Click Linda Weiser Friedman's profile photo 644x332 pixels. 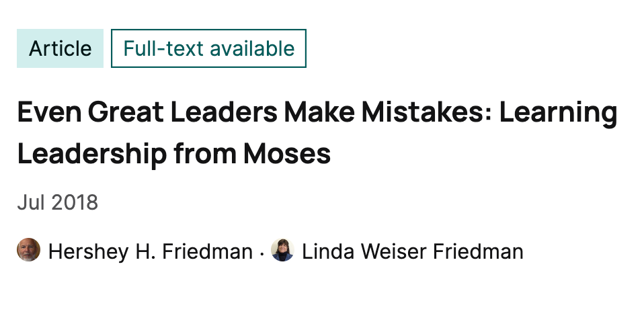(x=282, y=250)
